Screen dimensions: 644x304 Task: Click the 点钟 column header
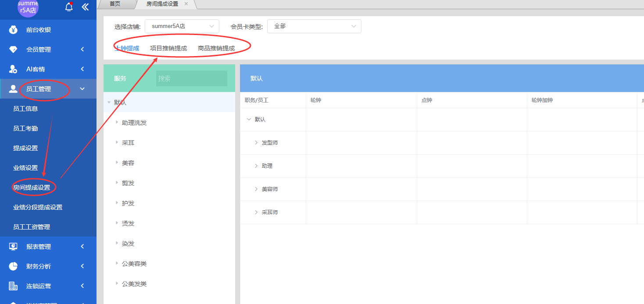point(427,100)
